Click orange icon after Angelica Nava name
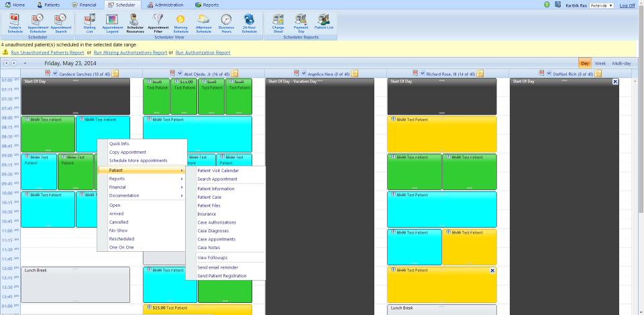The image size is (644, 315). pos(354,74)
